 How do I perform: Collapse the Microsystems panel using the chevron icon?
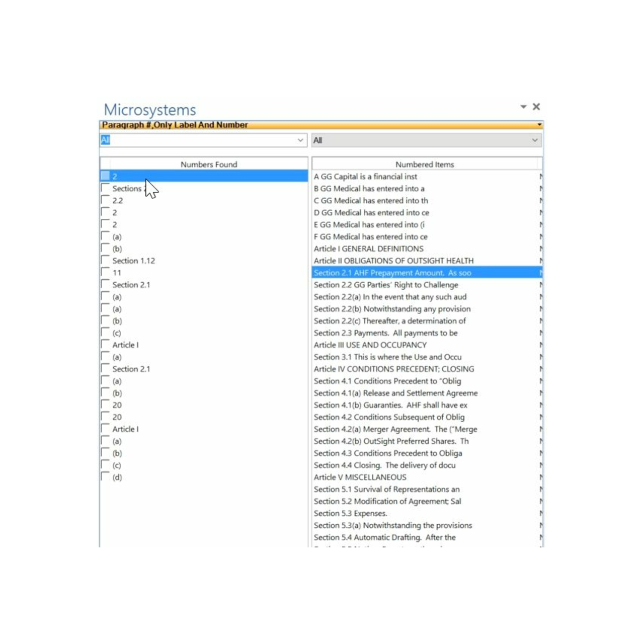pos(523,107)
